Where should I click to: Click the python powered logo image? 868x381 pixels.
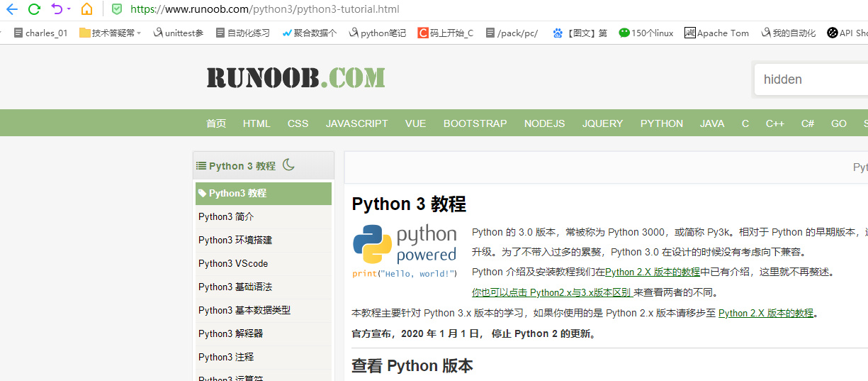click(405, 251)
